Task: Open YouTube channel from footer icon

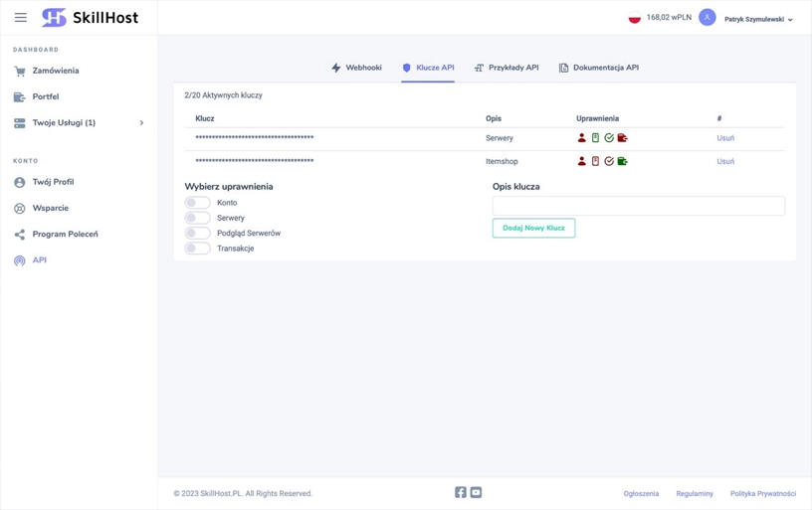Action: [476, 492]
